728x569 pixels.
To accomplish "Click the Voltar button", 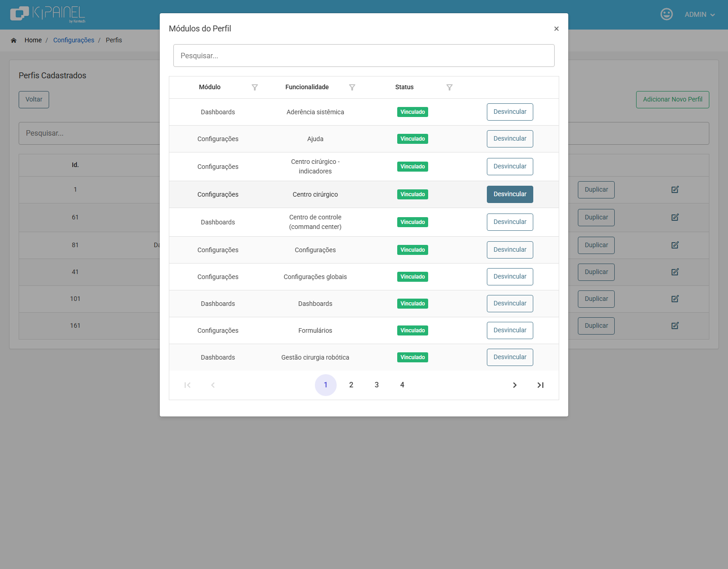I will click(34, 100).
